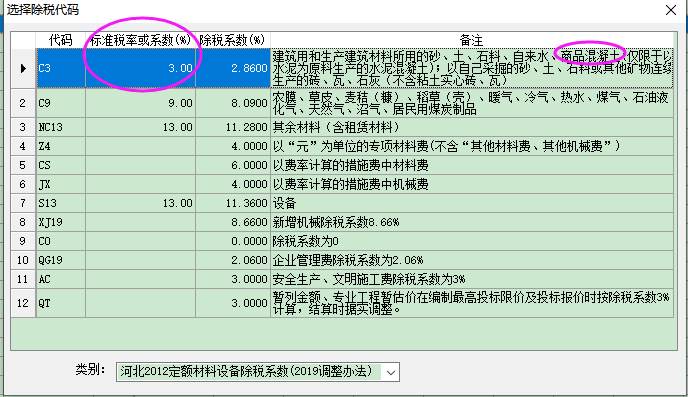Click the 设备 remark cell
This screenshot has height=397, width=688.
472,203
